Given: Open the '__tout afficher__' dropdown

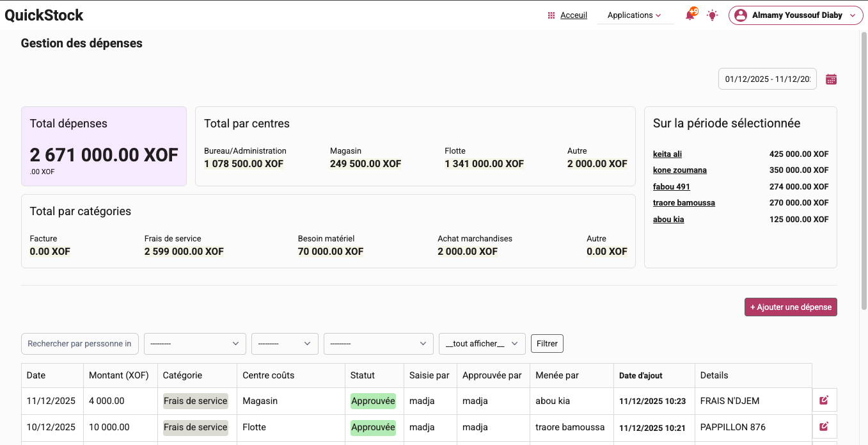Looking at the screenshot, I should 482,344.
